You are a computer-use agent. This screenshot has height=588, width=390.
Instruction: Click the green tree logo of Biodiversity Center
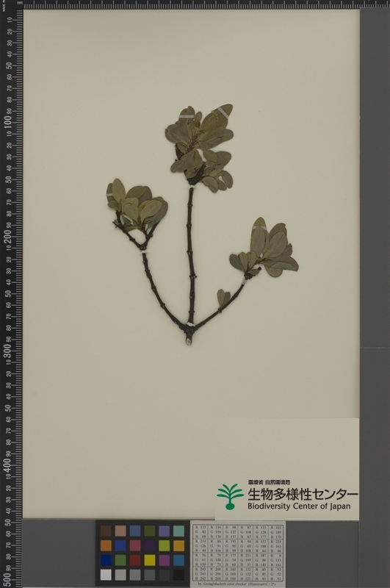[230, 497]
